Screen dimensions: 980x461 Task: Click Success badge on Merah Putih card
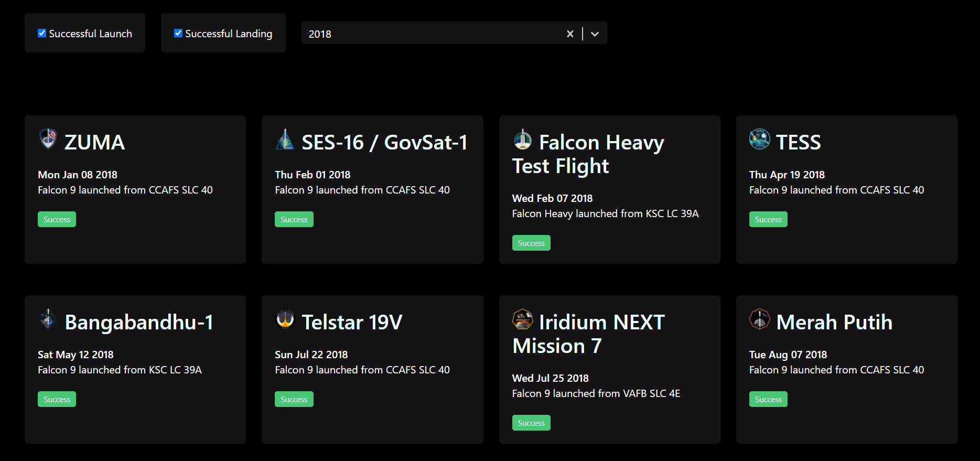click(x=768, y=399)
